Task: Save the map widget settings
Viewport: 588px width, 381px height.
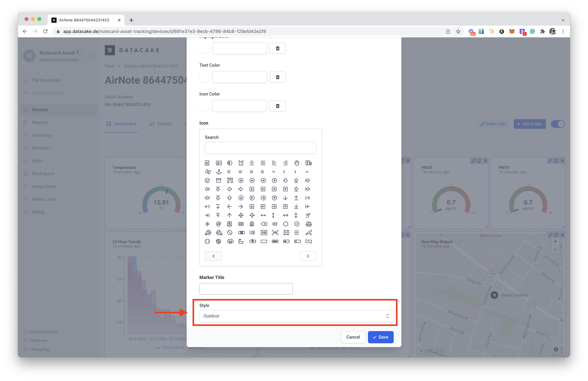Action: pos(380,337)
